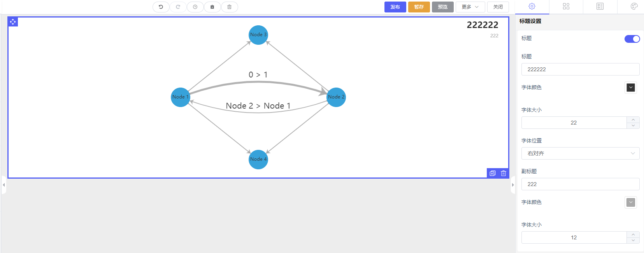Viewport: 644px width, 253px height.
Task: Expand the 更多 dropdown menu
Action: pyautogui.click(x=470, y=7)
